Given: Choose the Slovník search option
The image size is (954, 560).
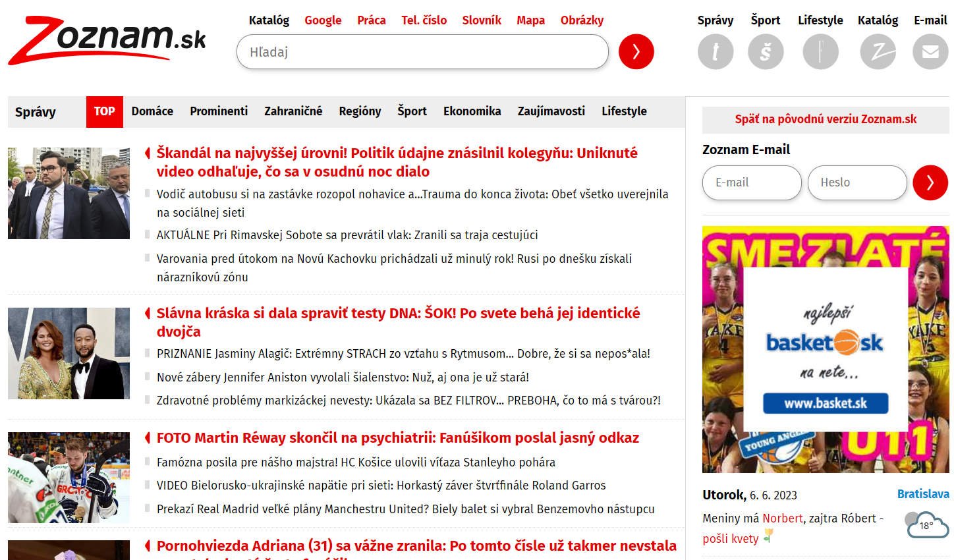Looking at the screenshot, I should [482, 20].
